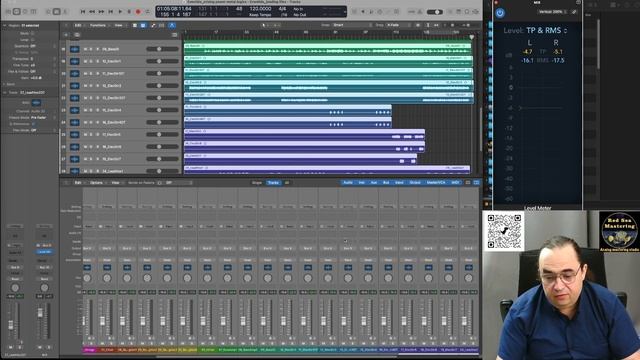Open the Level TP & RMS dropdown
640x360 pixels.
tap(546, 31)
